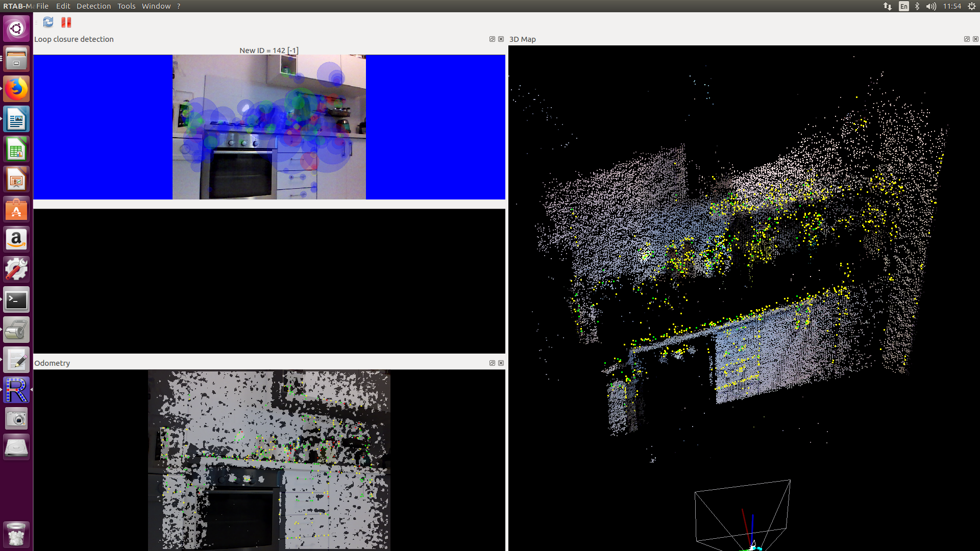Click the camera frustum in the 3D map

click(x=743, y=513)
